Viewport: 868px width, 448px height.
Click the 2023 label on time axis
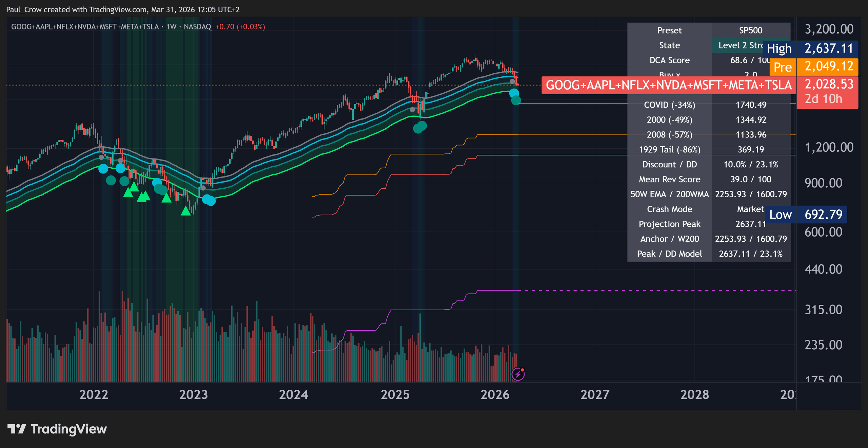[193, 395]
